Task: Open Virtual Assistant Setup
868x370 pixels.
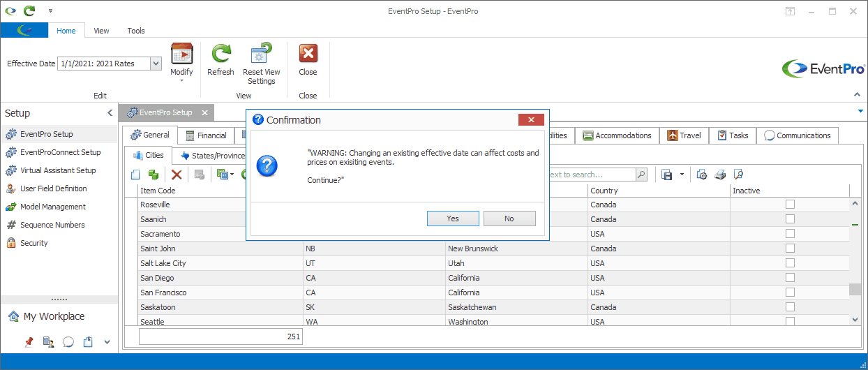Action: [x=59, y=170]
